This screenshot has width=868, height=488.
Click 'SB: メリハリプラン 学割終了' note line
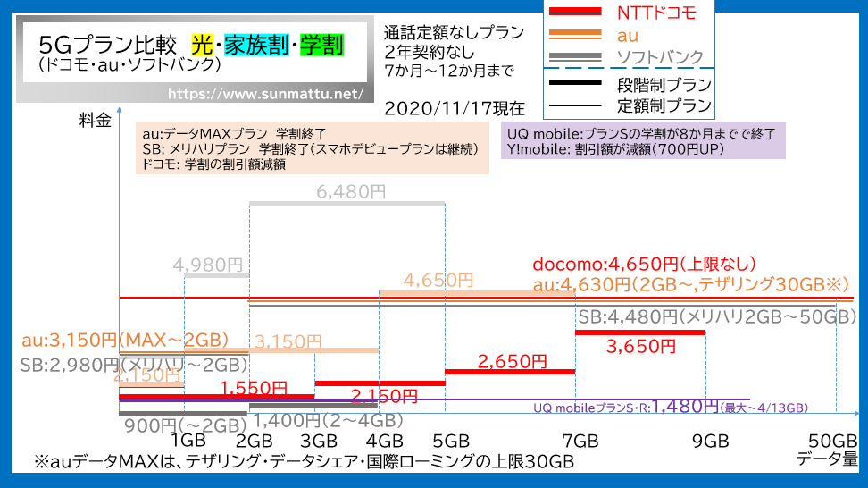coord(310,149)
